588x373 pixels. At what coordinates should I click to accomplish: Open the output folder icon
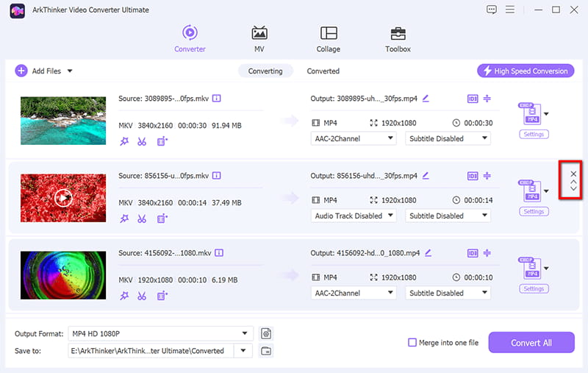tap(266, 351)
